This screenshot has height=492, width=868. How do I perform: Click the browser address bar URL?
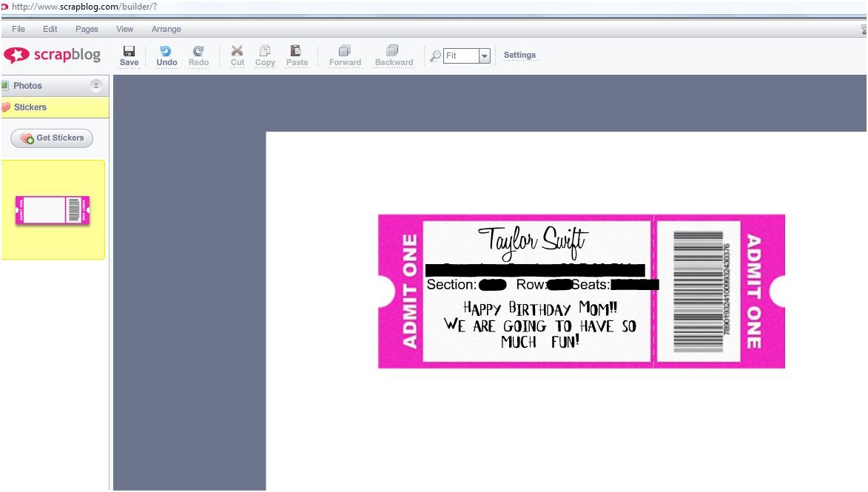tap(84, 7)
